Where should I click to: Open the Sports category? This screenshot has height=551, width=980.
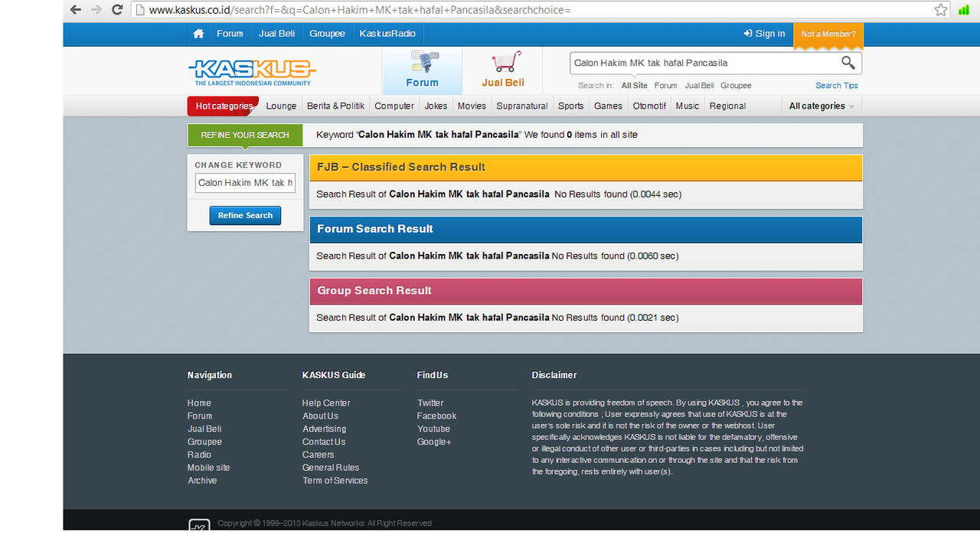pyautogui.click(x=570, y=106)
